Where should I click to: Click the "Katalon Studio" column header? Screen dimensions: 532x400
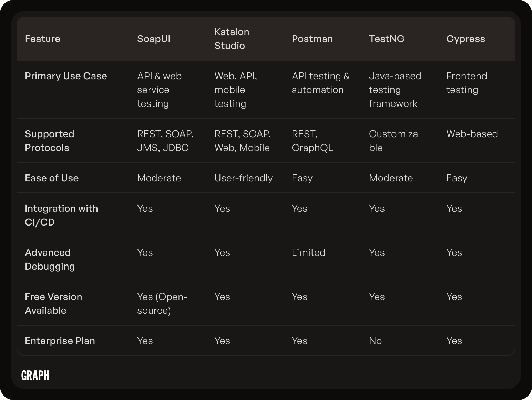tap(232, 39)
